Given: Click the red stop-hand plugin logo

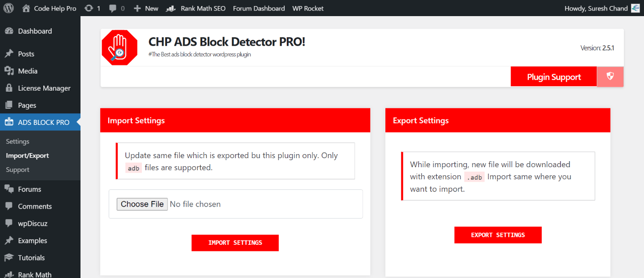Looking at the screenshot, I should [119, 47].
